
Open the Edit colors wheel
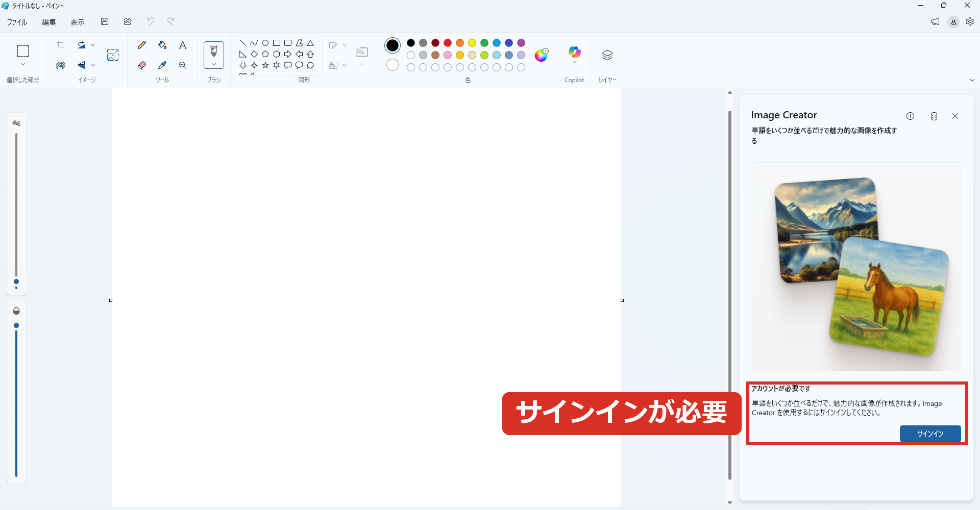[541, 55]
